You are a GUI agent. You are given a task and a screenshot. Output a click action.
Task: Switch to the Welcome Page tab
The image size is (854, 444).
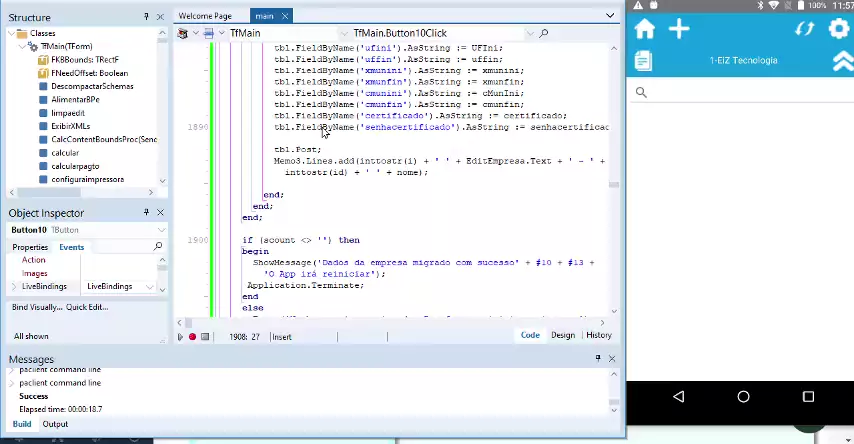tap(205, 16)
